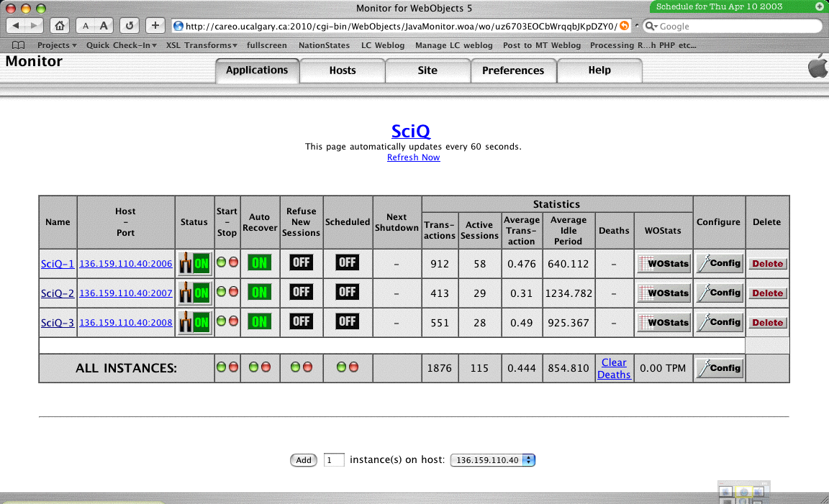This screenshot has height=504, width=829.
Task: Click the green start light for SciQ-1
Action: pos(222,262)
